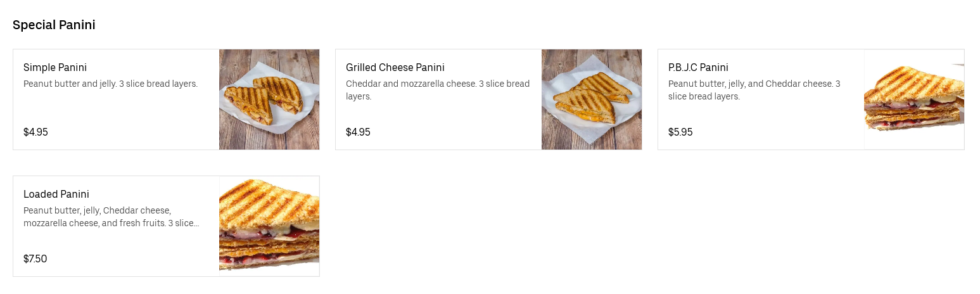This screenshot has height=294, width=980.
Task: Select the Loaded Panini sandwich picture
Action: tap(269, 226)
